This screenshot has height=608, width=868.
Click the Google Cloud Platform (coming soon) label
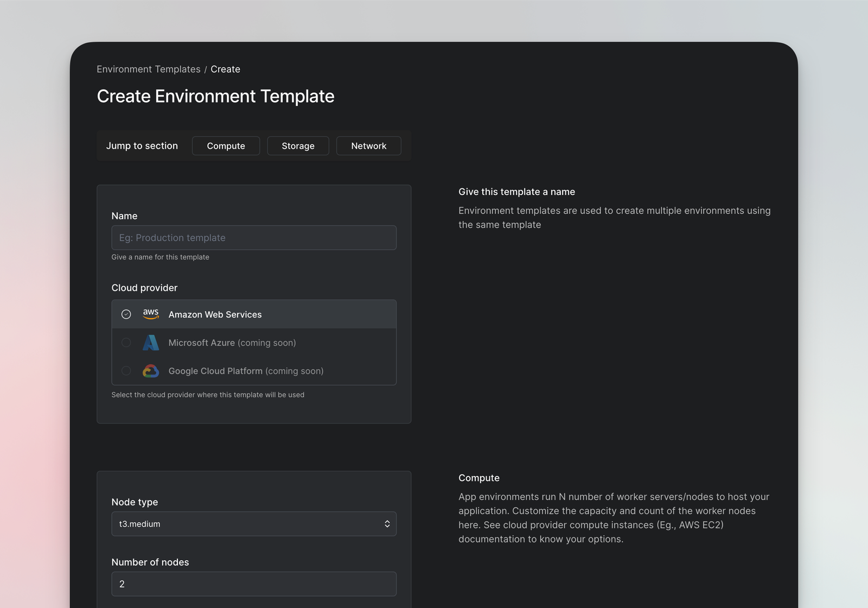pos(246,371)
